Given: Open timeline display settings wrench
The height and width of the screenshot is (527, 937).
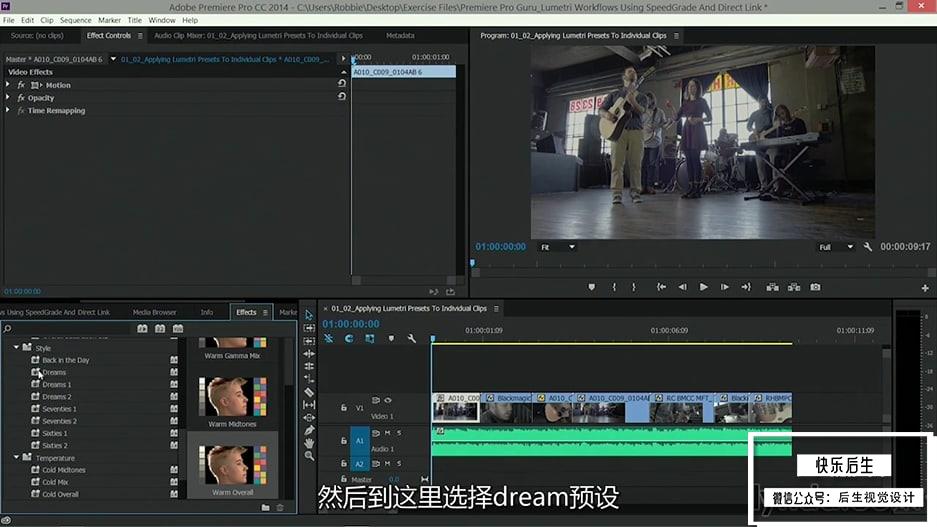Looking at the screenshot, I should point(412,338).
